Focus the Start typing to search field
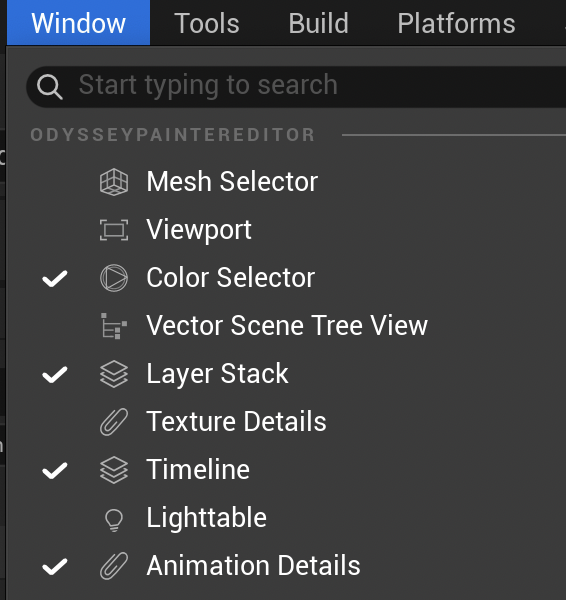This screenshot has width=566, height=600. [297, 86]
